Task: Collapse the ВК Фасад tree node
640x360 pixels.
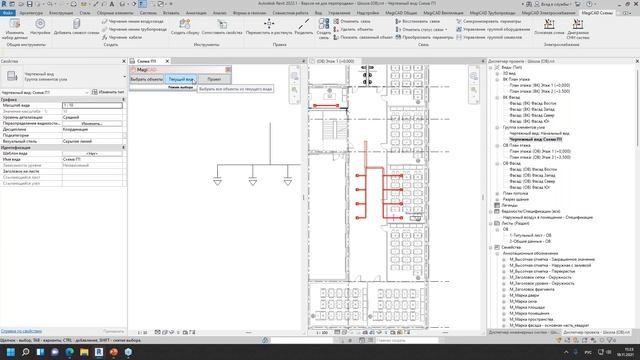Action: [497, 98]
